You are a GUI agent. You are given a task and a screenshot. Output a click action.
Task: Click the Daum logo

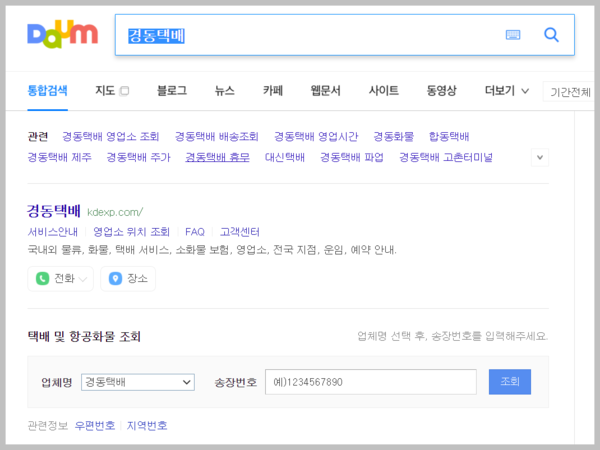pos(62,34)
